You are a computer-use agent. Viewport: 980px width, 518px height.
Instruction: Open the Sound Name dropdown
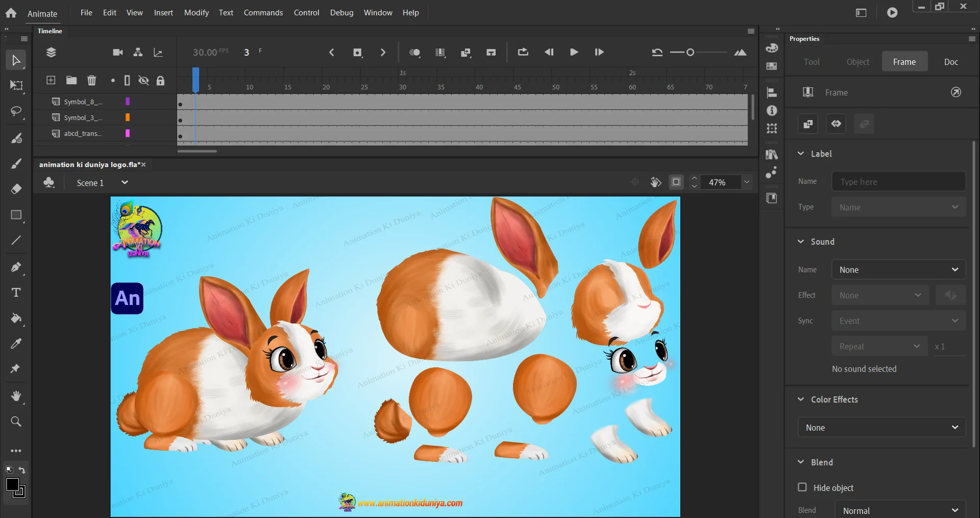(x=898, y=270)
